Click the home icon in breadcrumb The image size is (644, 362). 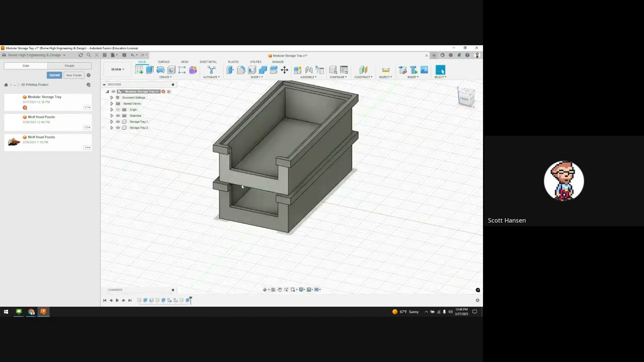click(x=6, y=85)
